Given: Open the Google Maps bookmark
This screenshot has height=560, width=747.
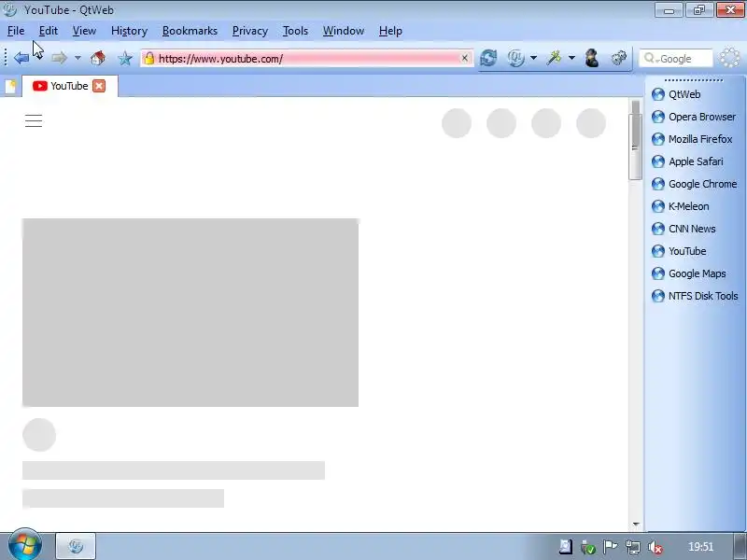Looking at the screenshot, I should click(x=689, y=273).
